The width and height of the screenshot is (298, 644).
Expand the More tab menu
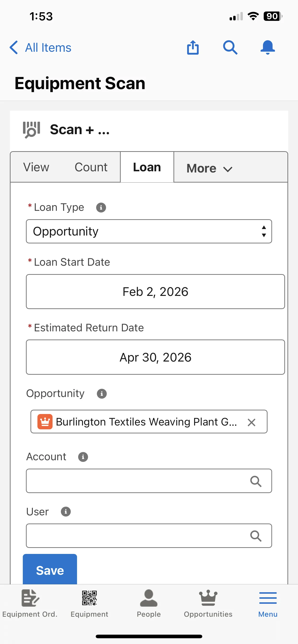pos(210,168)
